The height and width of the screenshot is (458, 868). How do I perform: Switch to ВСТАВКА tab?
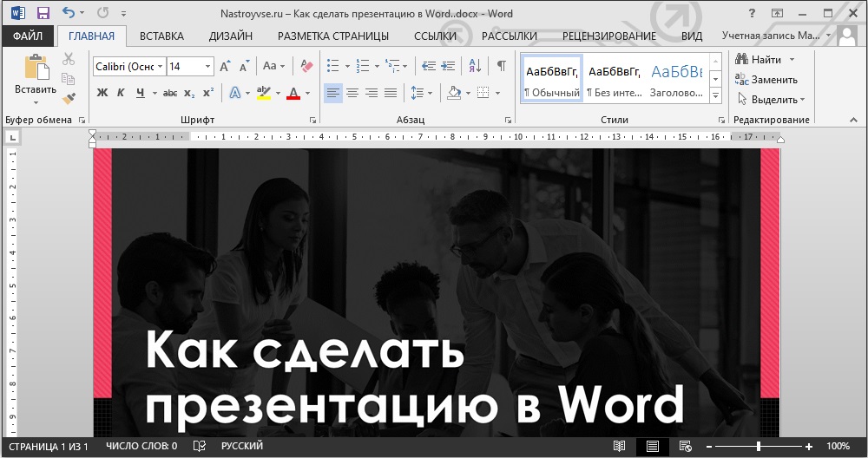pyautogui.click(x=161, y=36)
